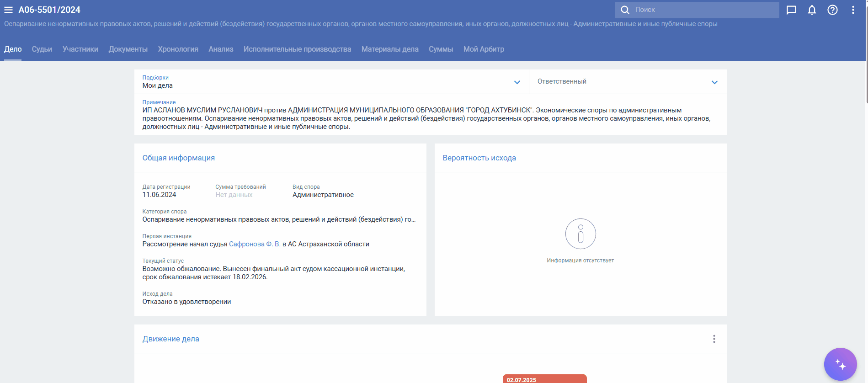The width and height of the screenshot is (868, 383).
Task: Click into the Поиск search field
Action: 704,10
